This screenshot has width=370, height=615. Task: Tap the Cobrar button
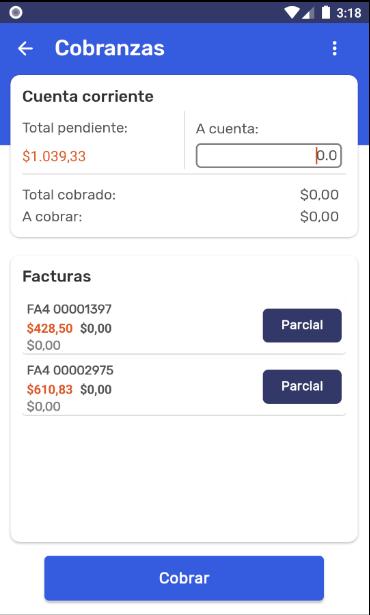pyautogui.click(x=184, y=578)
